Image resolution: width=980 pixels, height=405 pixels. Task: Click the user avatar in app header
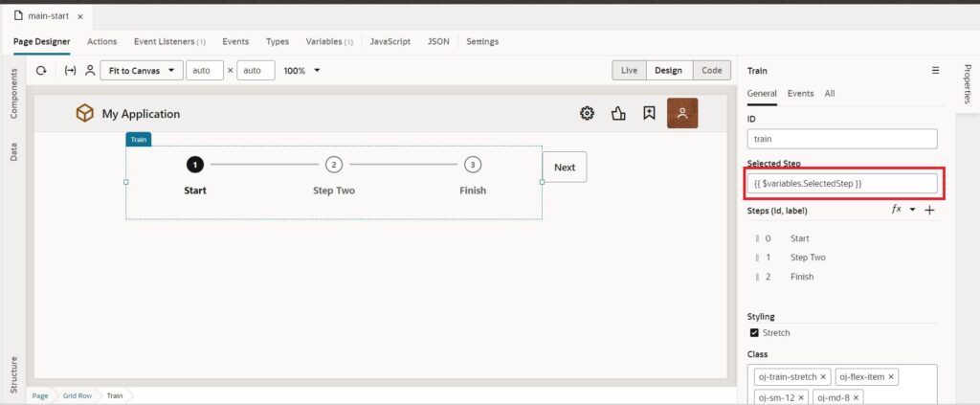click(x=682, y=113)
